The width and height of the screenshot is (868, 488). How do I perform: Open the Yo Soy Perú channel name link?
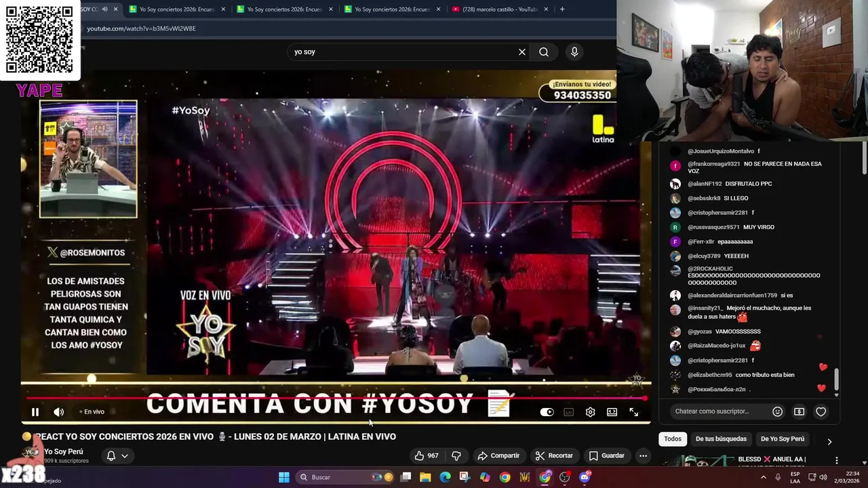click(x=63, y=451)
